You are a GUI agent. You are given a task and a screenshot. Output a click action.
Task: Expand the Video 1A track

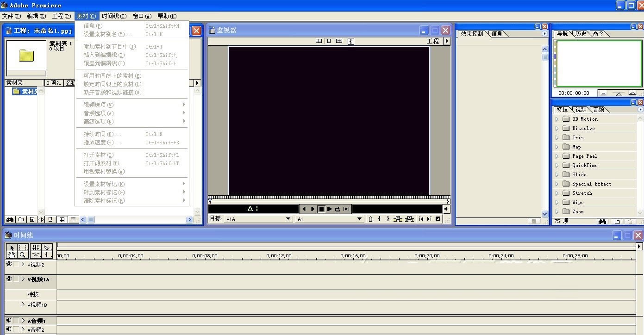[23, 279]
